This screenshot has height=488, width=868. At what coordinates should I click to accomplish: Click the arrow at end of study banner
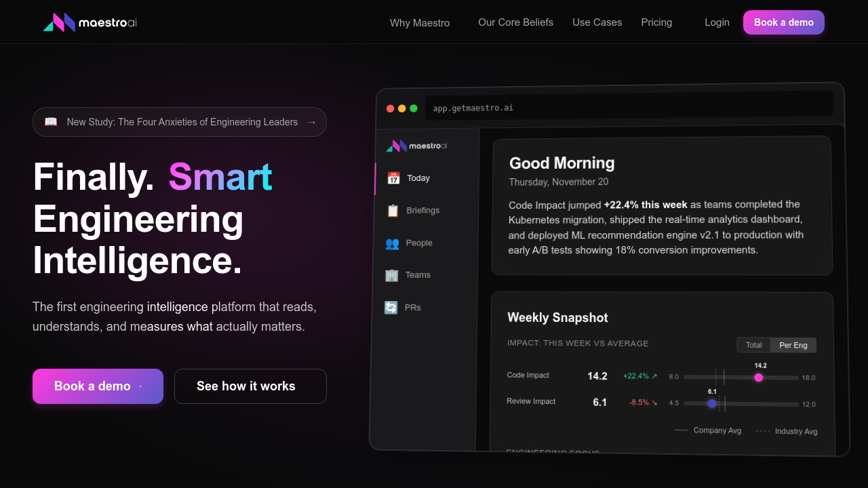click(311, 122)
